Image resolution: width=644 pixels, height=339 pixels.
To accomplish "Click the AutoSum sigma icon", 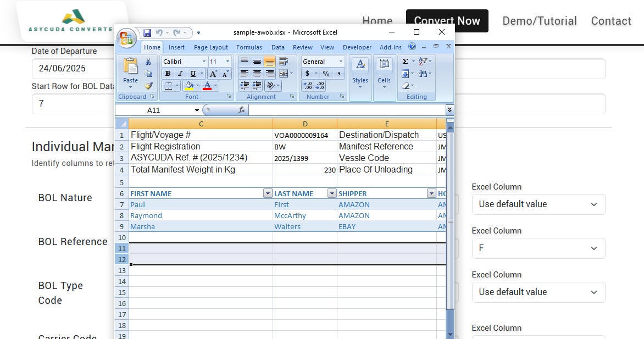I will click(x=406, y=62).
